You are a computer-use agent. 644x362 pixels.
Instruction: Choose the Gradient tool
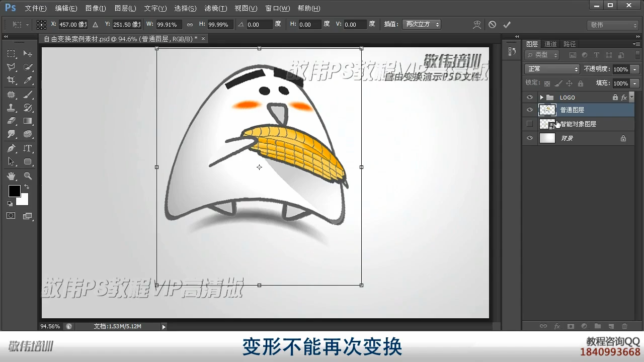tap(28, 121)
